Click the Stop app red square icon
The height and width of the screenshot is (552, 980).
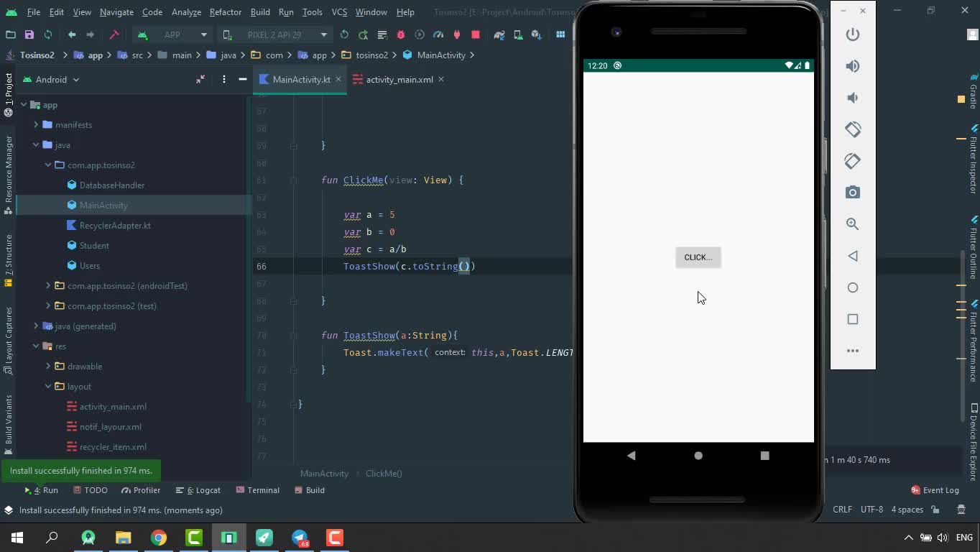tap(476, 34)
